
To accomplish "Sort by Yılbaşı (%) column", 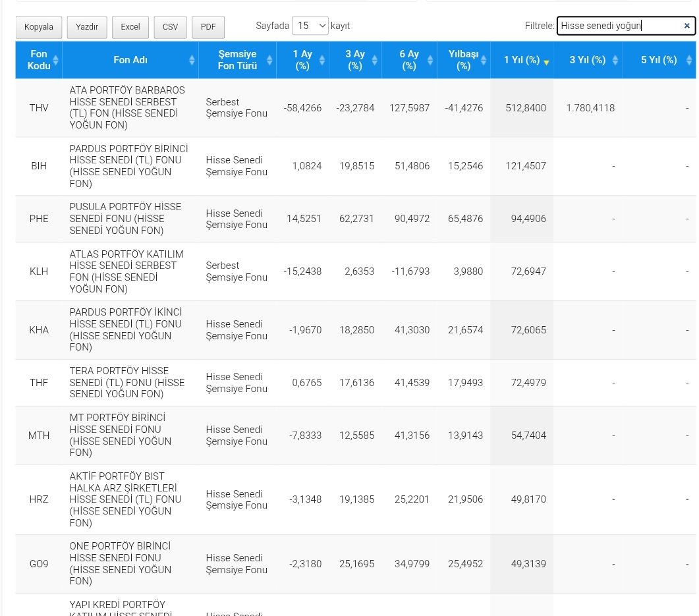I will click(463, 60).
